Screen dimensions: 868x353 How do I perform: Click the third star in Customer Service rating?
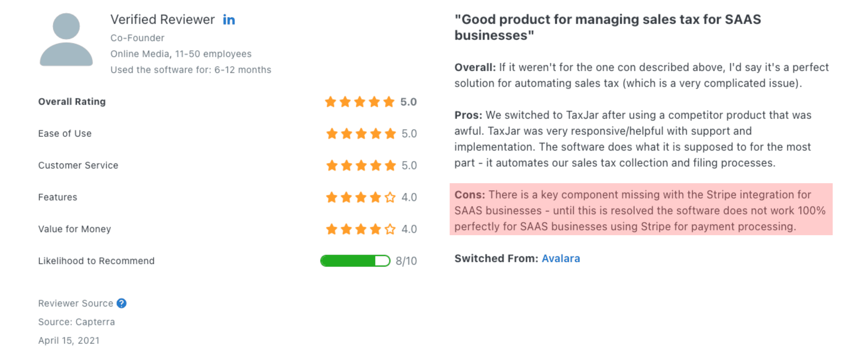360,166
